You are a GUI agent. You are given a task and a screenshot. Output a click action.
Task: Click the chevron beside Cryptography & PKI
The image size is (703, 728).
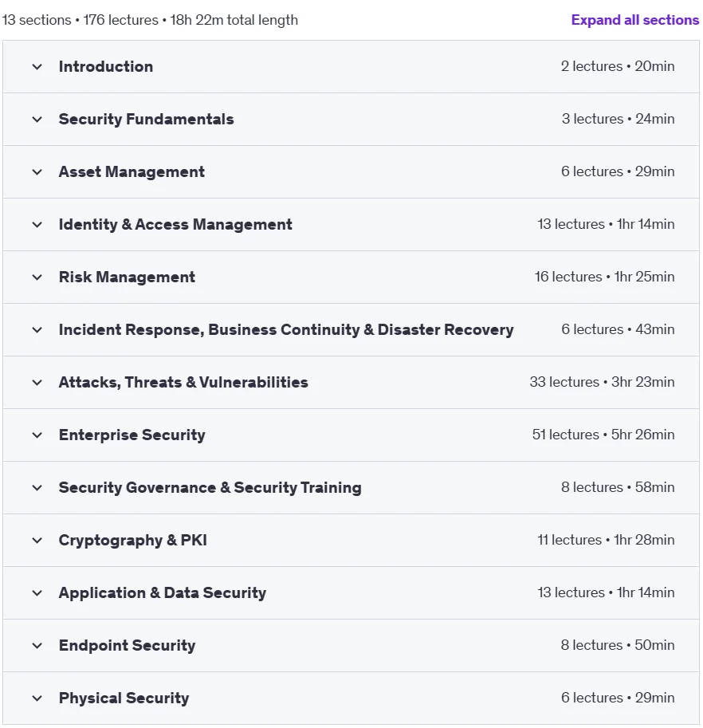[37, 541]
